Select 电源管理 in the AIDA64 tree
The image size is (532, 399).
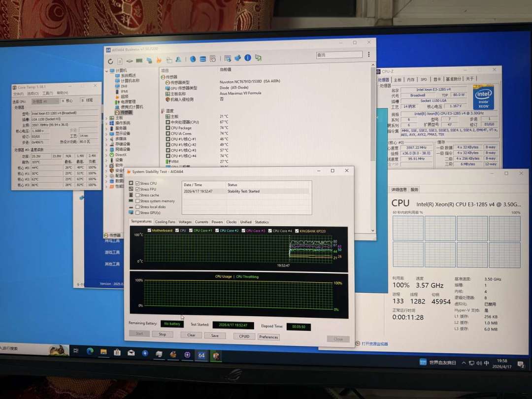[128, 102]
